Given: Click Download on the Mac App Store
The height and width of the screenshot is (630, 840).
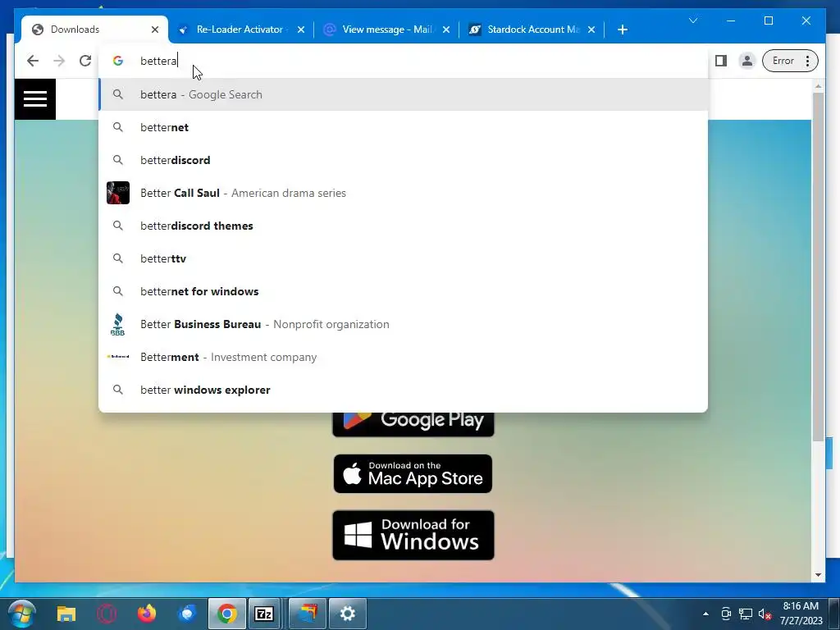Looking at the screenshot, I should coord(413,473).
